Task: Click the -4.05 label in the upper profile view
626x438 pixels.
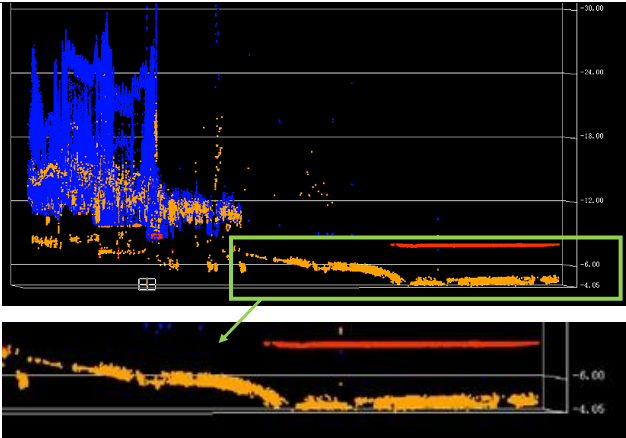Action: point(592,285)
